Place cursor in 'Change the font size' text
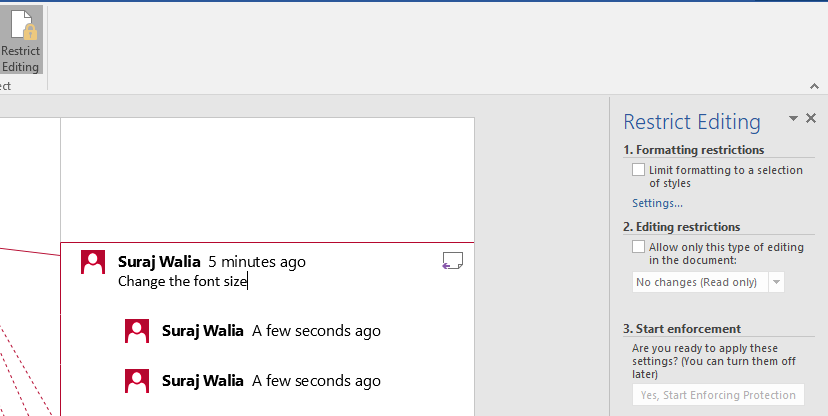The height and width of the screenshot is (416, 828). click(183, 281)
